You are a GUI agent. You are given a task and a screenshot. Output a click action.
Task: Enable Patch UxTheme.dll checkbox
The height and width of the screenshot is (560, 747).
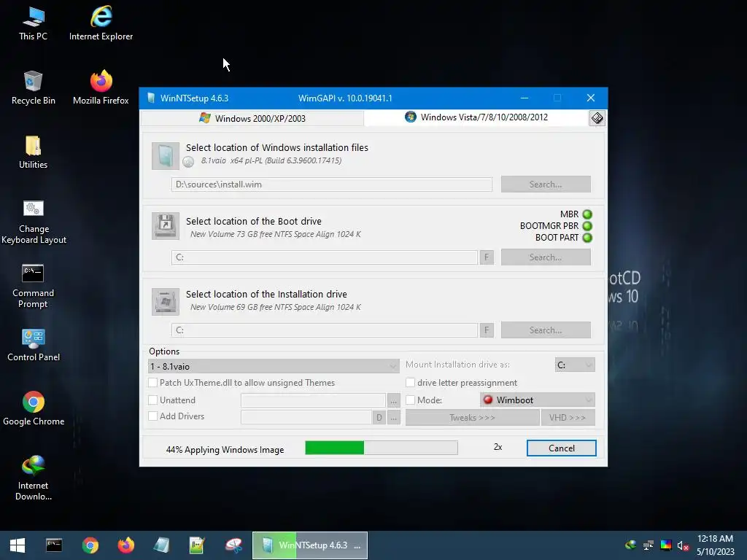[x=153, y=382]
